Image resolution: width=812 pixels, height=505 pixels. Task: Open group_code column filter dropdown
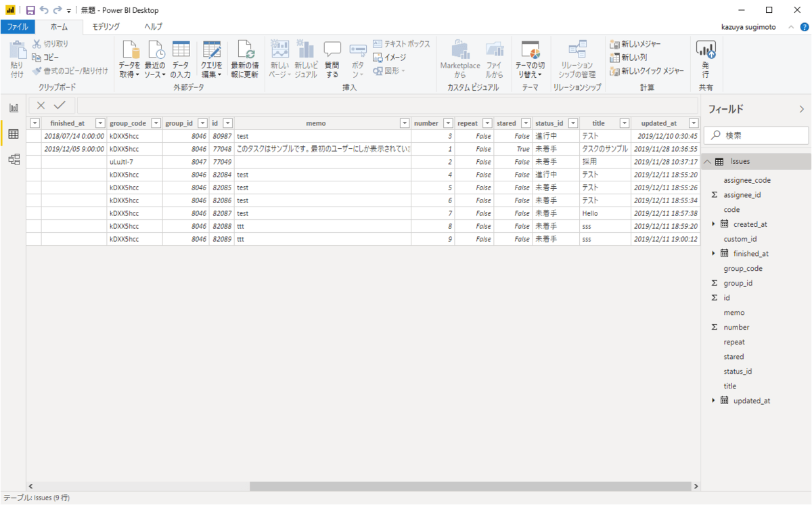click(156, 123)
